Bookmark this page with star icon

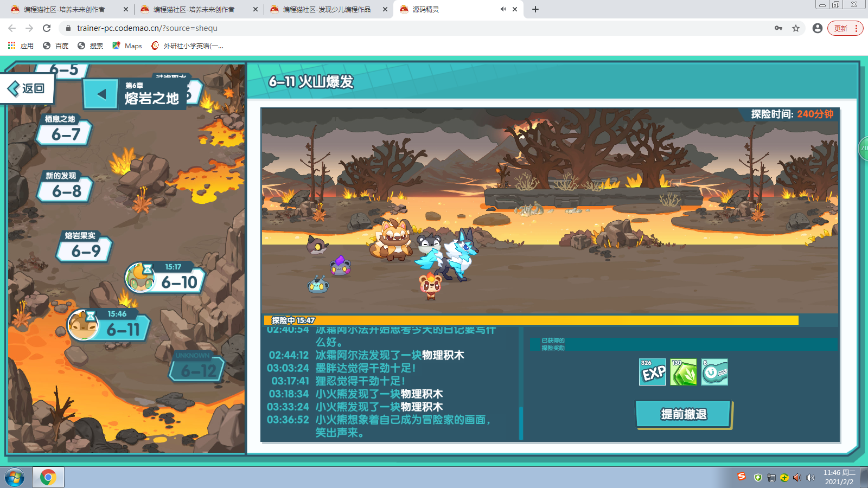pyautogui.click(x=796, y=28)
